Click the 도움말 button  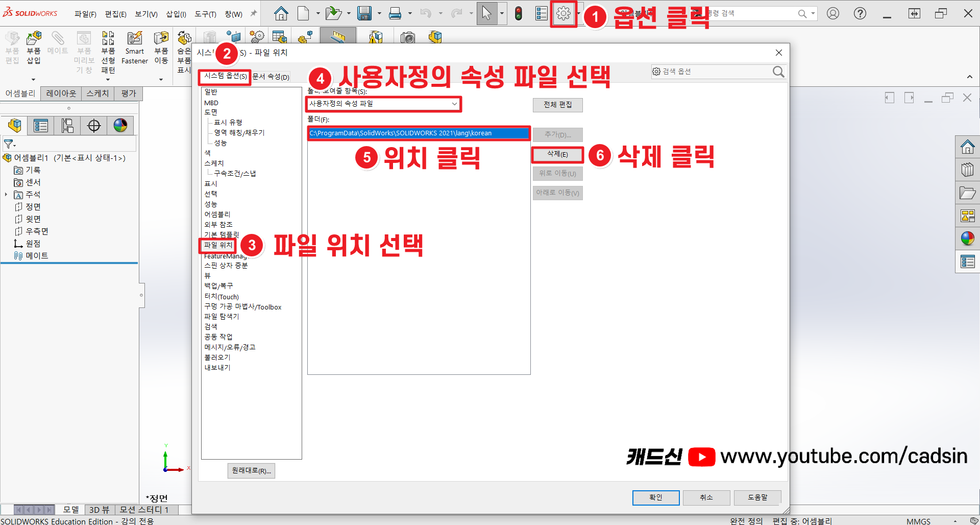pyautogui.click(x=757, y=497)
